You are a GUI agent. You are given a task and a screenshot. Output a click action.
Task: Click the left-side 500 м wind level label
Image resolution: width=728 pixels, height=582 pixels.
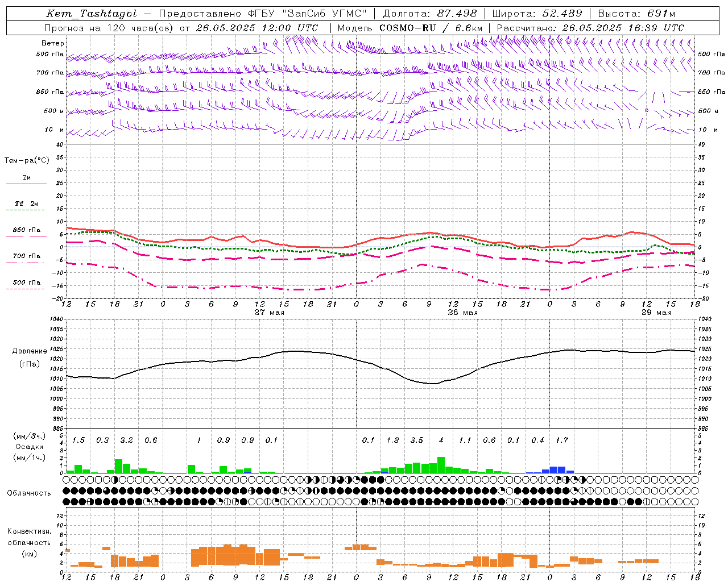(x=55, y=111)
